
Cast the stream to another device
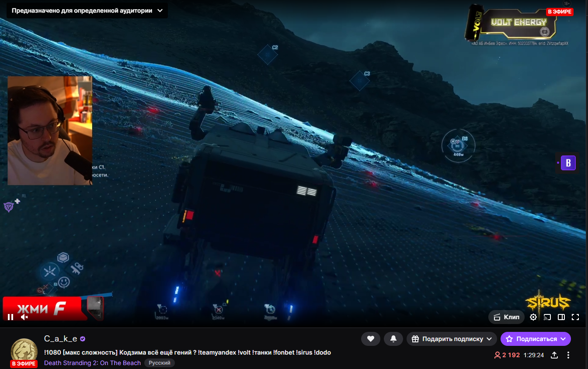[x=547, y=317]
